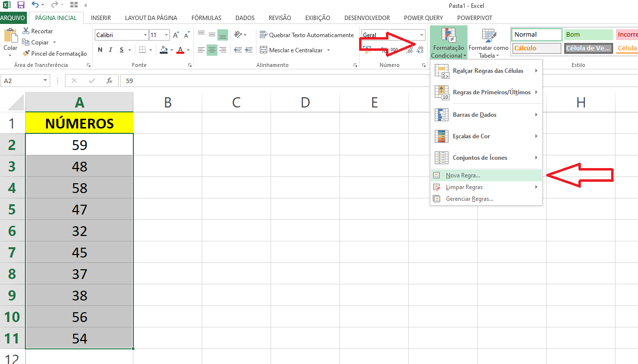Viewport: 638px width, 364px height.
Task: Expand the Mesclar e Centralizar dropdown arrow
Action: point(328,50)
